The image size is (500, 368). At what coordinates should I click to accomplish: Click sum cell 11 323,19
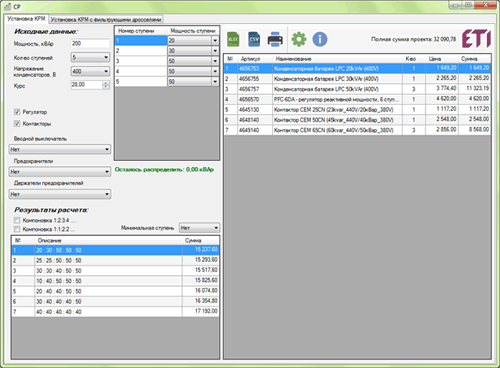click(x=475, y=88)
